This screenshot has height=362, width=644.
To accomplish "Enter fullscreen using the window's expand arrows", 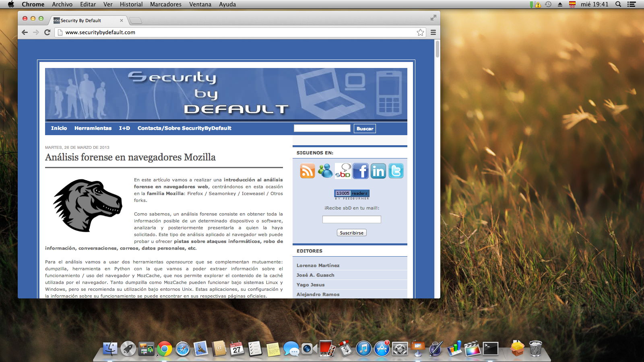I will (x=433, y=18).
